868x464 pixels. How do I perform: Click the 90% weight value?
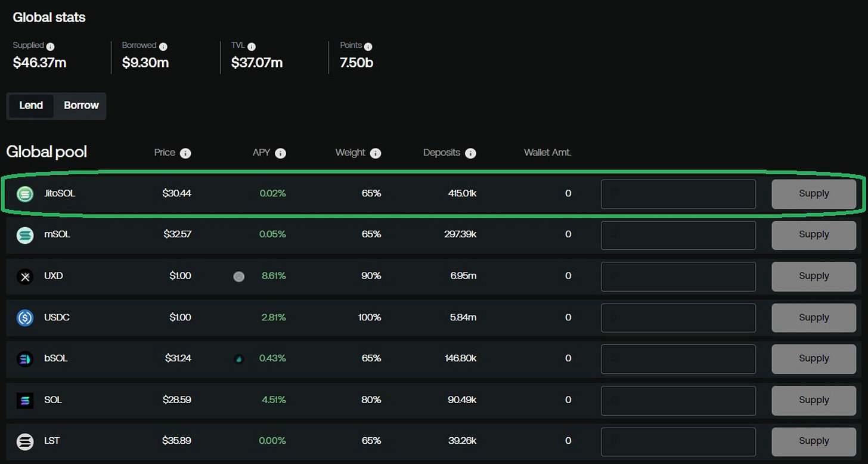coord(371,276)
